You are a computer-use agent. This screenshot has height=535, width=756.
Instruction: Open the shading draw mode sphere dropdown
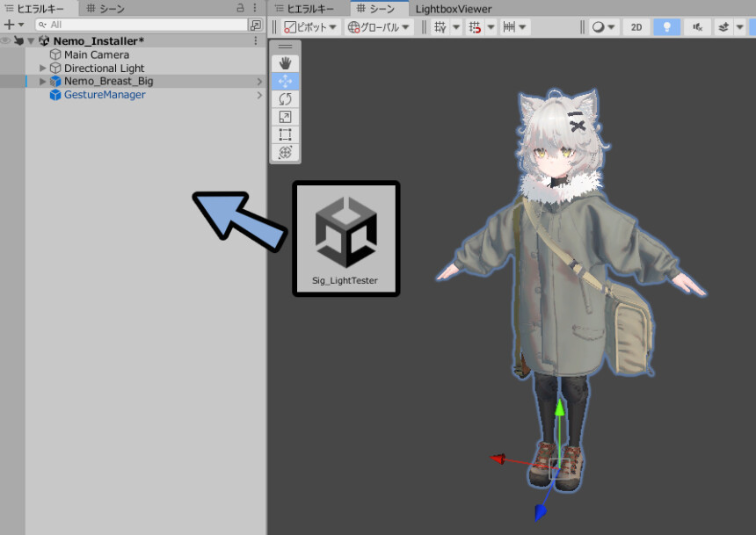pyautogui.click(x=604, y=27)
